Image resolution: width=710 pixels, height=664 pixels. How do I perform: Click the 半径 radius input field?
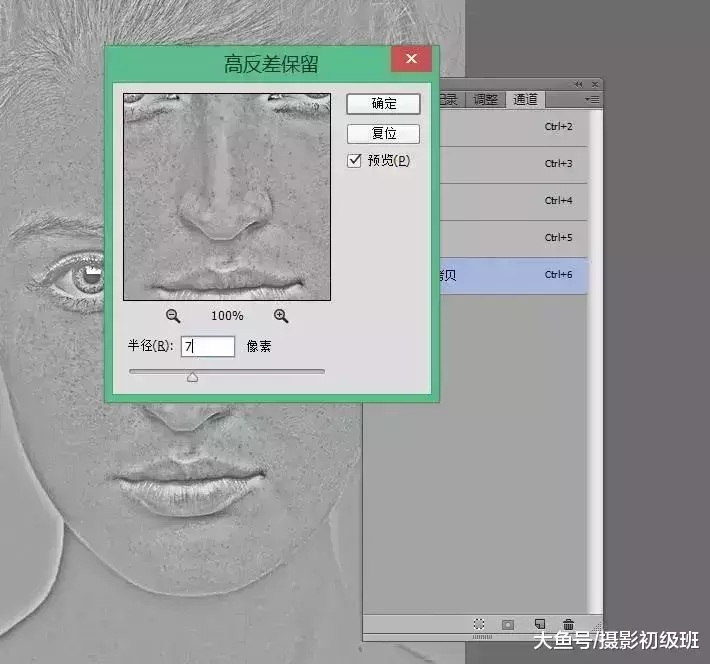coord(208,346)
